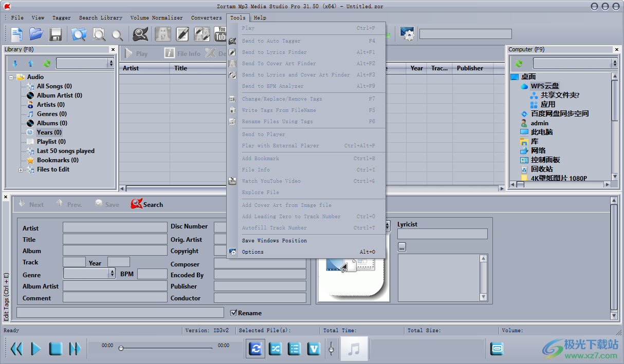Open the YouTube tool on the toolbar
This screenshot has width=624, height=364.
(221, 34)
